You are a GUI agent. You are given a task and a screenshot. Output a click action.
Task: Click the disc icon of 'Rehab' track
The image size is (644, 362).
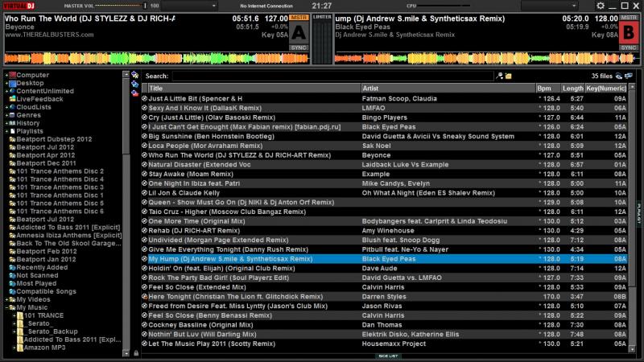point(145,231)
